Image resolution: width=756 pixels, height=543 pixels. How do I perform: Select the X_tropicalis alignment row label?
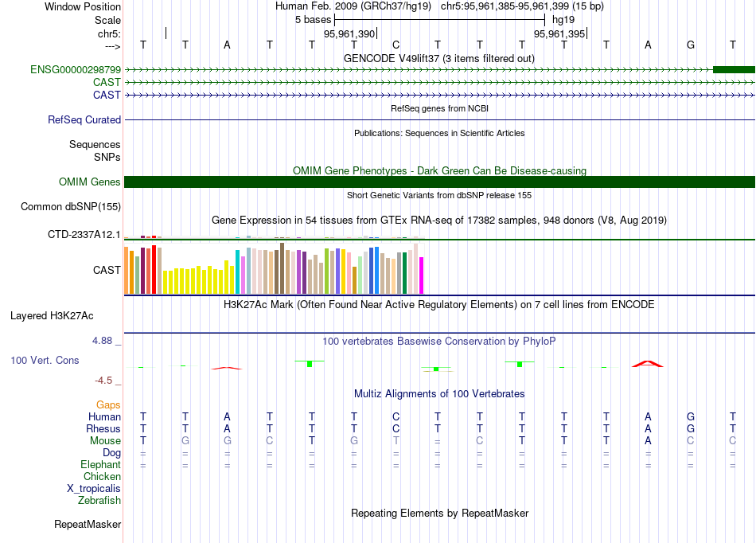click(x=94, y=489)
